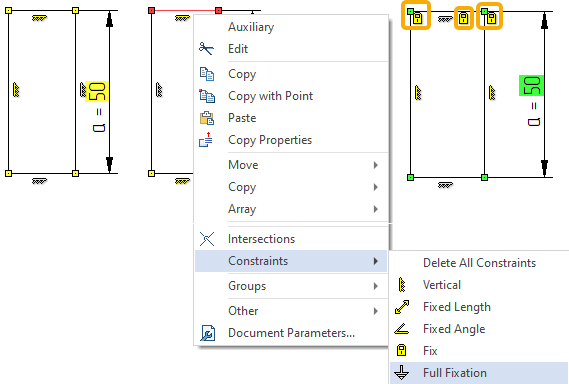The image size is (569, 384).
Task: Click the Fix padlock icon in submenu
Action: coord(401,351)
